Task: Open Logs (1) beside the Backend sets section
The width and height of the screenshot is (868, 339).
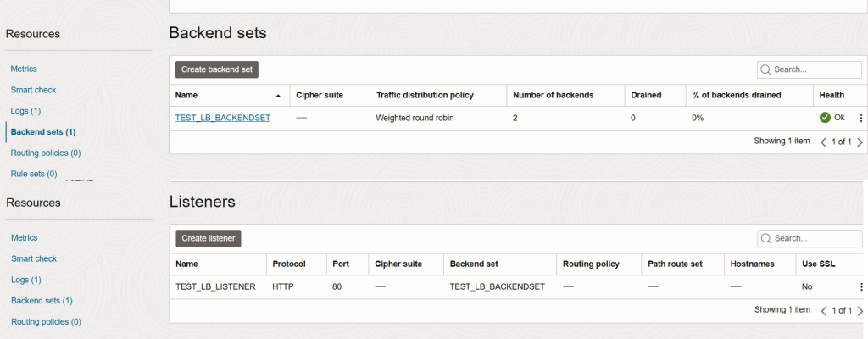Action: pos(25,111)
